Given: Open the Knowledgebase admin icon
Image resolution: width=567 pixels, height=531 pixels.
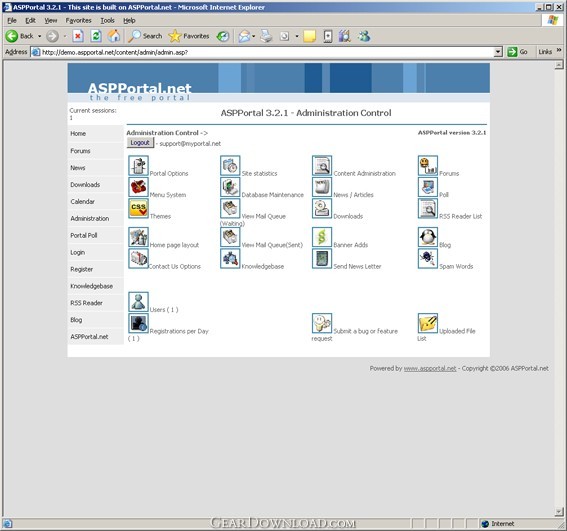Looking at the screenshot, I should coord(230,258).
